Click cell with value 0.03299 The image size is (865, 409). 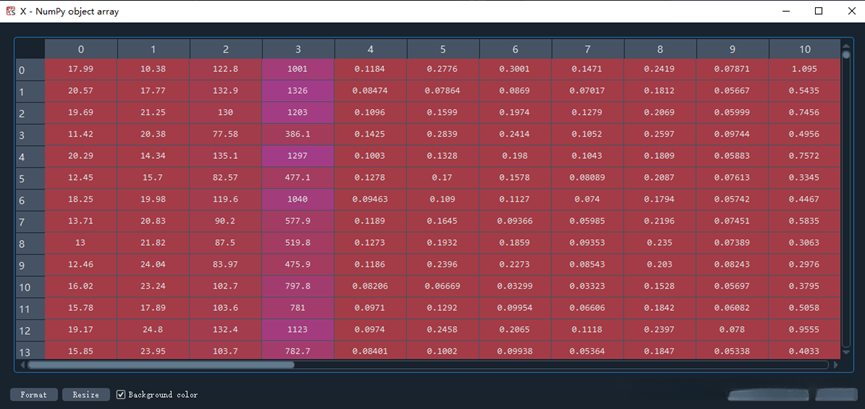click(515, 286)
